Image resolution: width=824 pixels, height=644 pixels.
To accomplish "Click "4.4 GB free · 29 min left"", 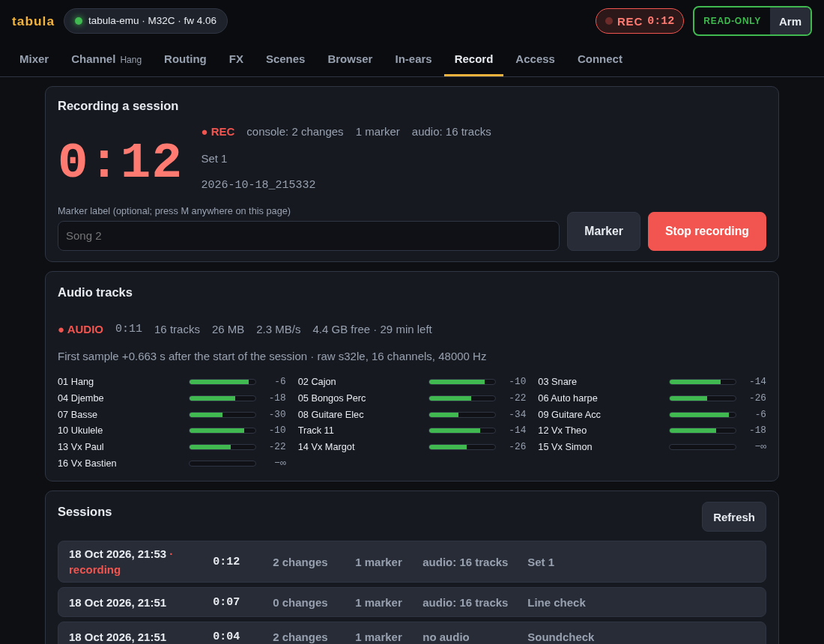I will pyautogui.click(x=372, y=329).
